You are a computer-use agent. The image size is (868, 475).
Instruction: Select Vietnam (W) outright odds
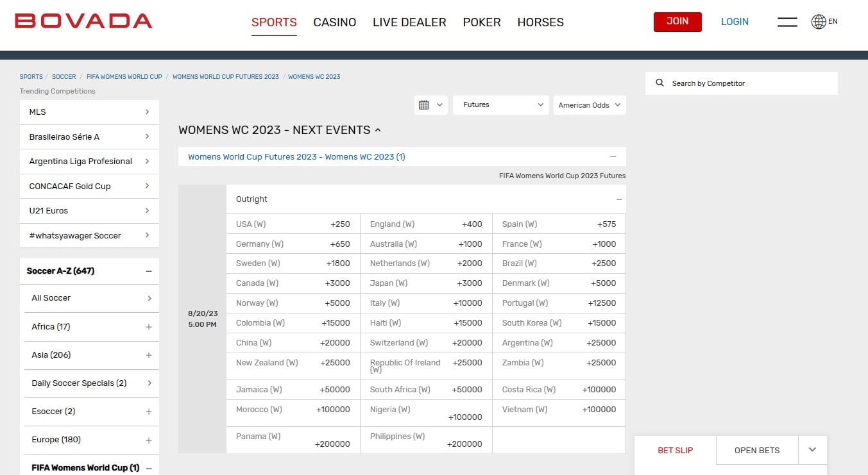coord(559,413)
